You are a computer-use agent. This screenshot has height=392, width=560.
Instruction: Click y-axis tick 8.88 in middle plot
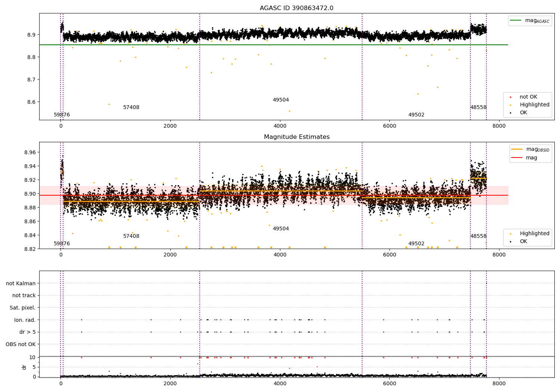click(30, 208)
